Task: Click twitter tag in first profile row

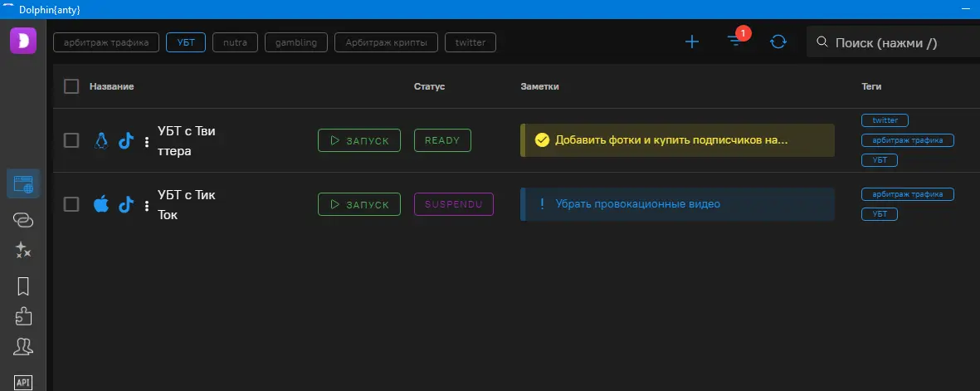Action: [x=885, y=120]
